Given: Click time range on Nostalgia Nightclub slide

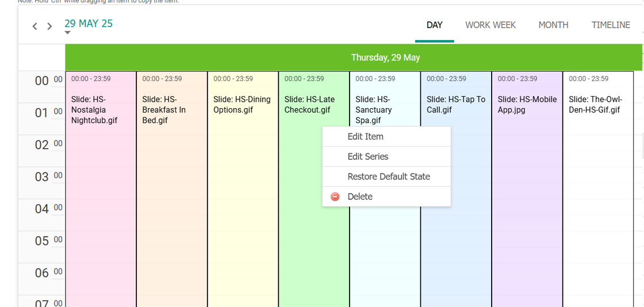Looking at the screenshot, I should click(x=91, y=79).
